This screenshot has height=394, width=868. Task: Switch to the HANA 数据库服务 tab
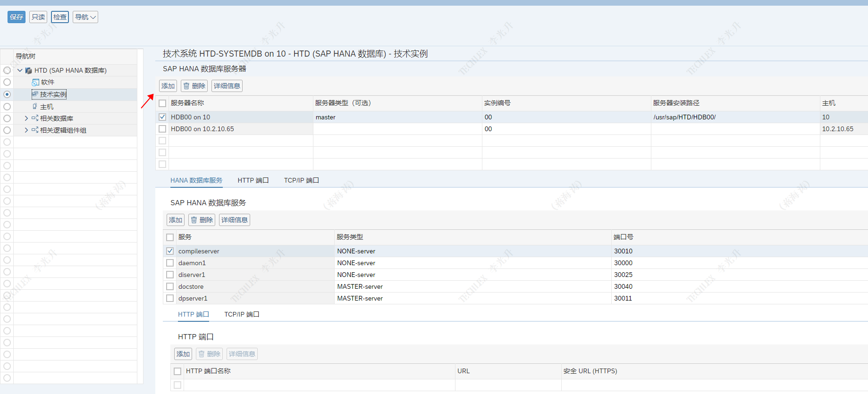point(196,180)
